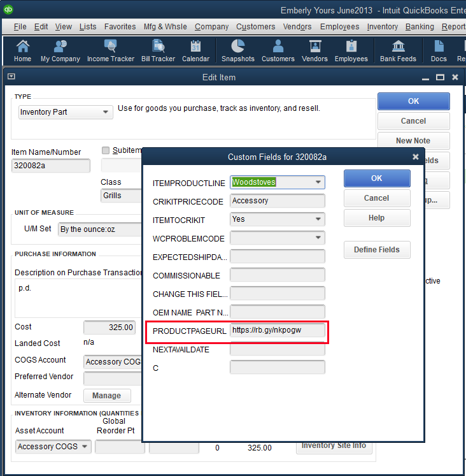
Task: Open Income Tracker from the toolbar
Action: click(111, 51)
